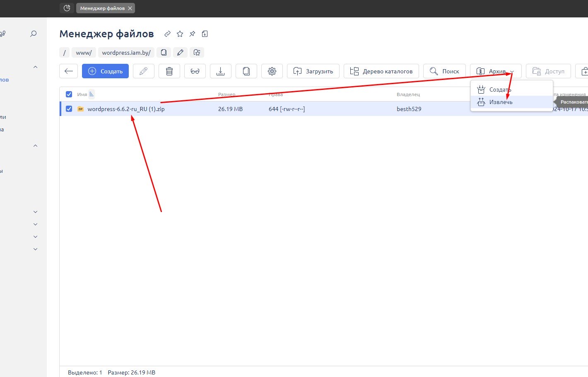The height and width of the screenshot is (377, 588).
Task: Add file manager to favorites star
Action: [x=180, y=34]
